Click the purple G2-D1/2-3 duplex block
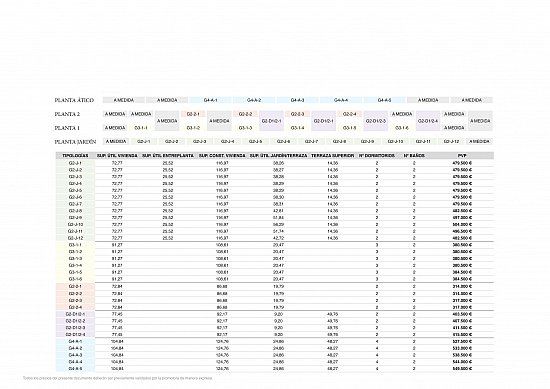 pos(376,121)
